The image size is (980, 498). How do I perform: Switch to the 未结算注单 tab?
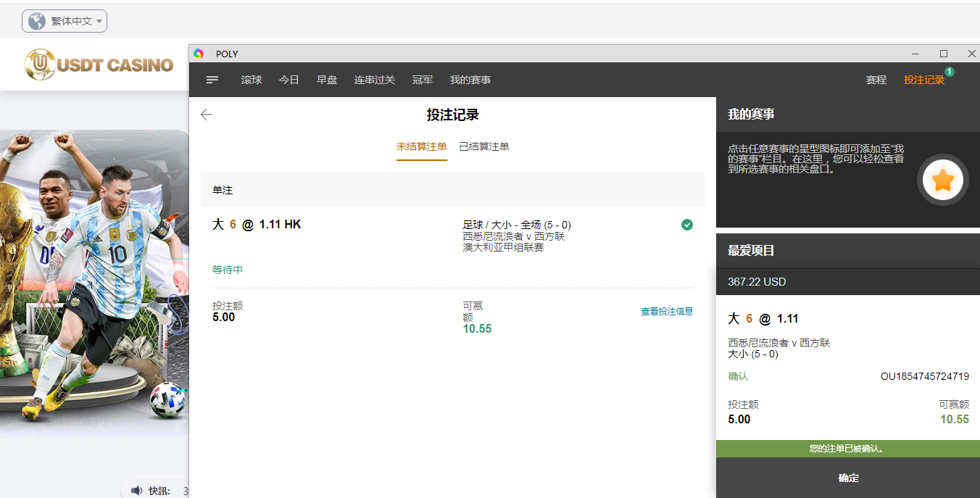[x=421, y=146]
